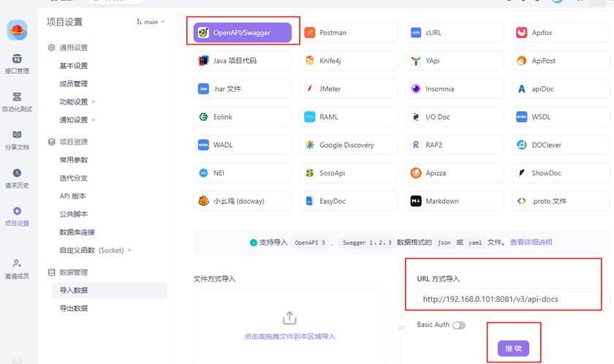Open 公共脚本 settings page

74,214
